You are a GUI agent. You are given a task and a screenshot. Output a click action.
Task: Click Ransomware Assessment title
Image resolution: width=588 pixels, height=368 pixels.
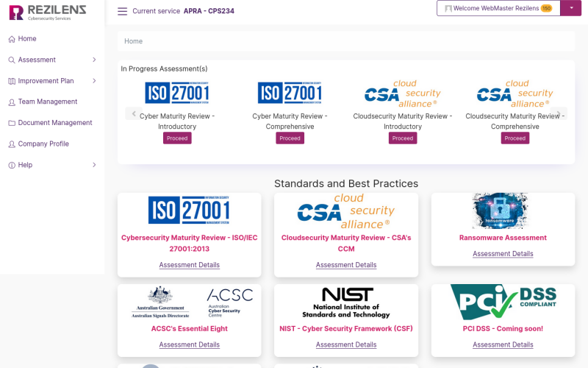(503, 238)
